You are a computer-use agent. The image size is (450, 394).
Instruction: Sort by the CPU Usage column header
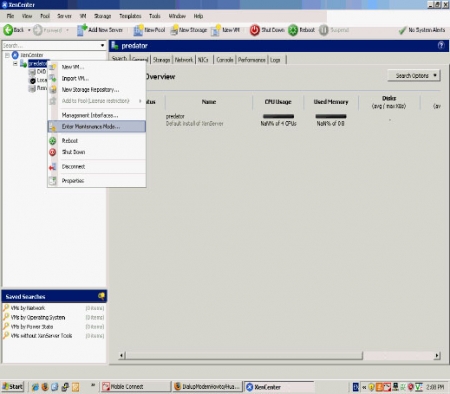click(278, 102)
